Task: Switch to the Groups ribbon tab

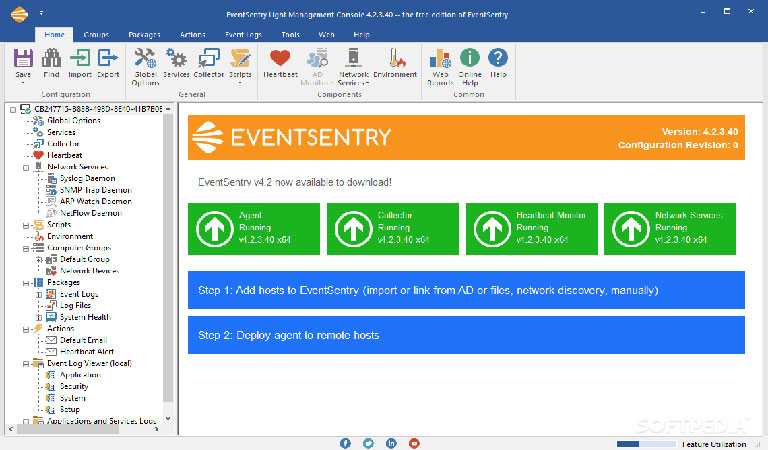Action: (96, 34)
